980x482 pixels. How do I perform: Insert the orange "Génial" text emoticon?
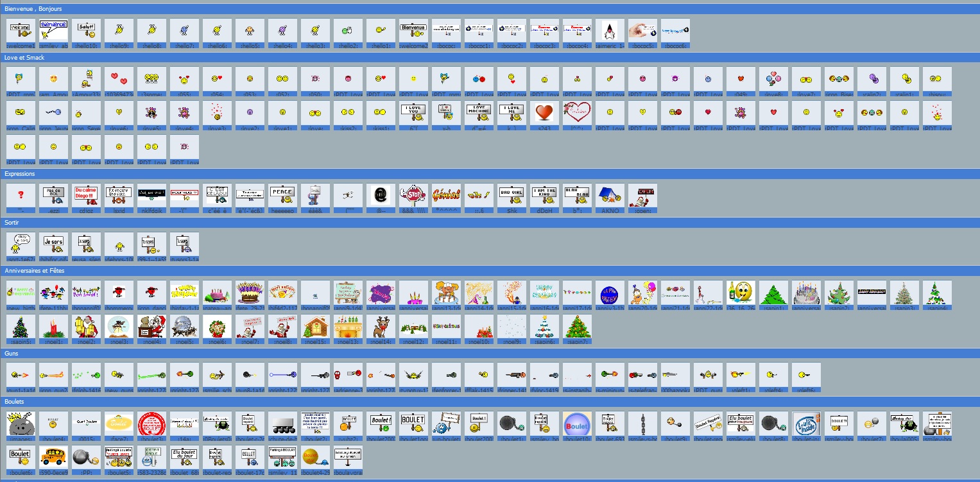447,196
